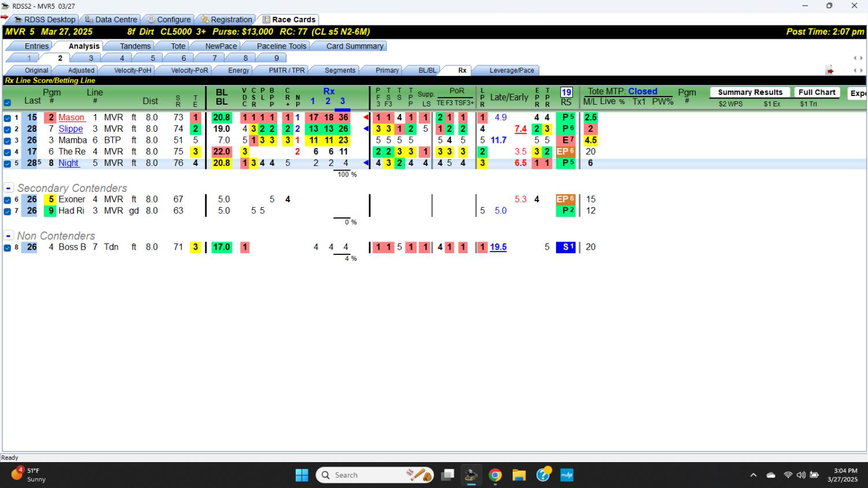The image size is (868, 488).
Task: Open the Windows Start menu
Action: [x=302, y=475]
